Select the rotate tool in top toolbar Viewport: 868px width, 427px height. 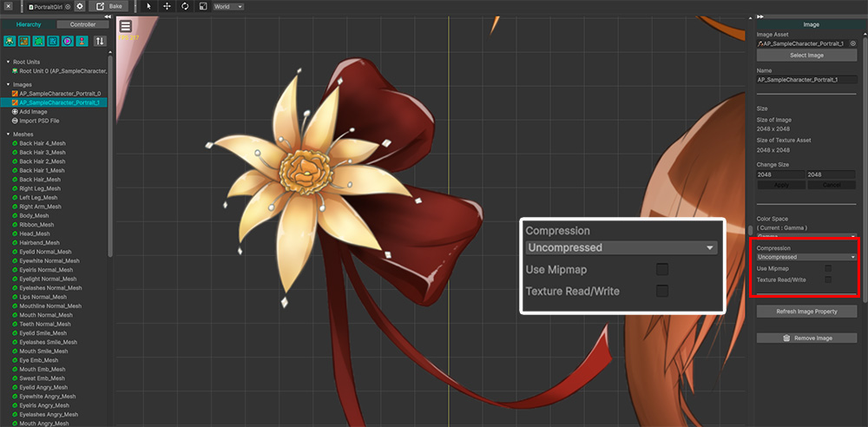coord(185,7)
